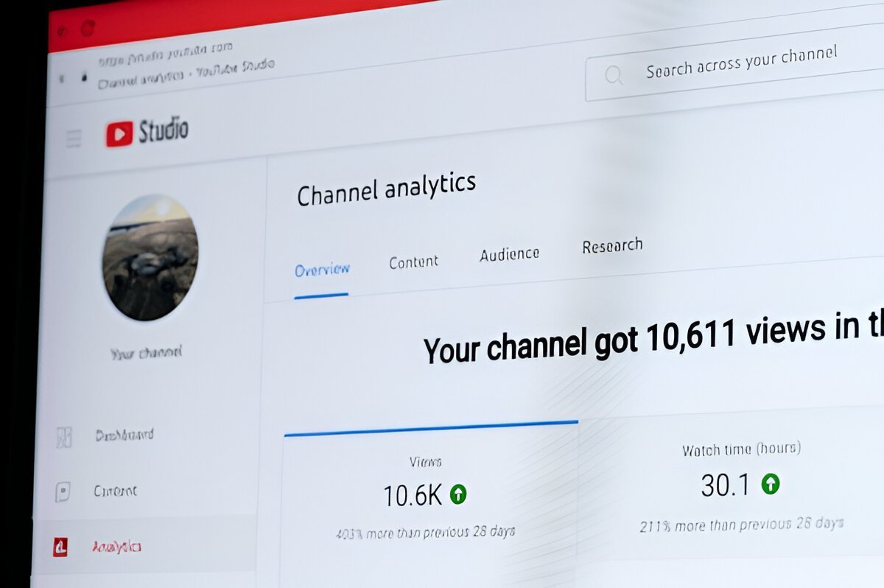Open the Dashboard text label in sidebar
The image size is (884, 588).
tap(124, 435)
